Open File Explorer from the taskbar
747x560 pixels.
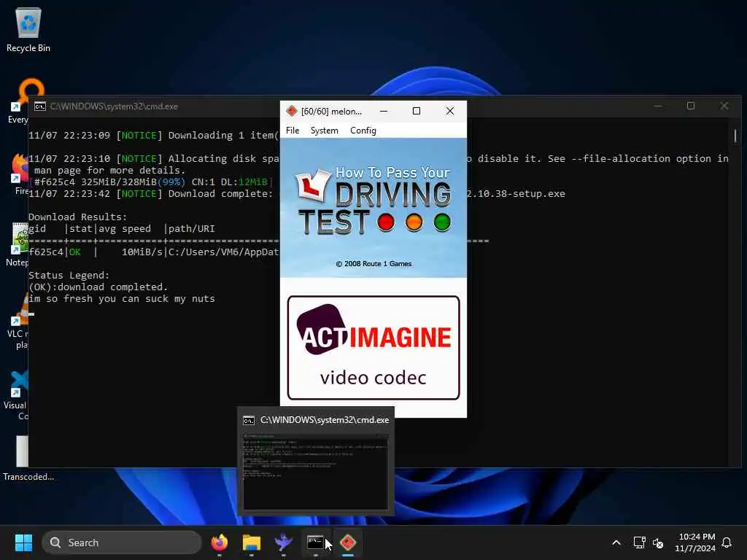click(252, 542)
